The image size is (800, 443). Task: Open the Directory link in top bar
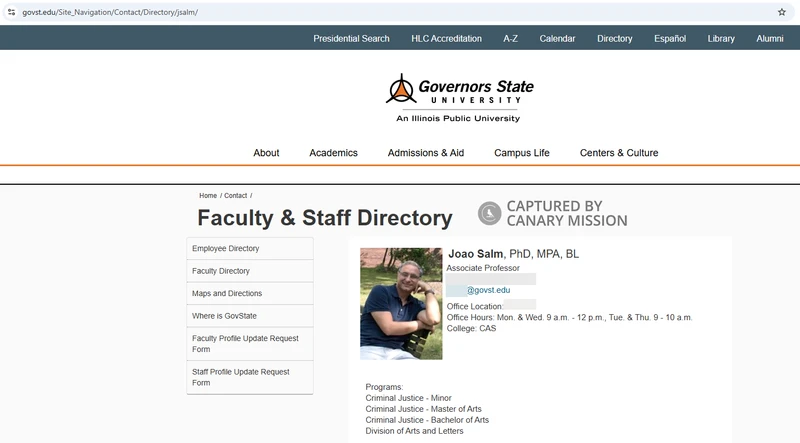pyautogui.click(x=614, y=39)
